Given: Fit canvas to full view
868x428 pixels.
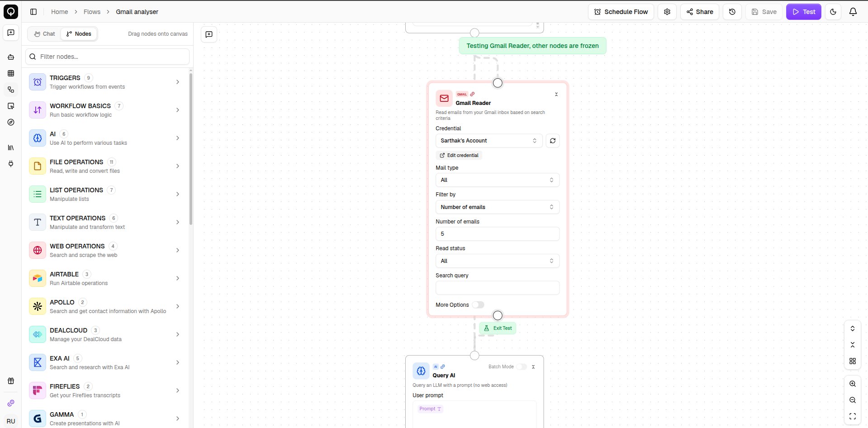Looking at the screenshot, I should click(x=853, y=416).
